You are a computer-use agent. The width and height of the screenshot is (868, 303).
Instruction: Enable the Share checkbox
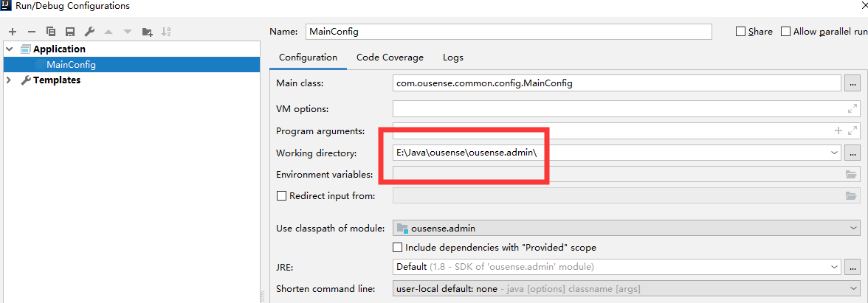point(741,32)
